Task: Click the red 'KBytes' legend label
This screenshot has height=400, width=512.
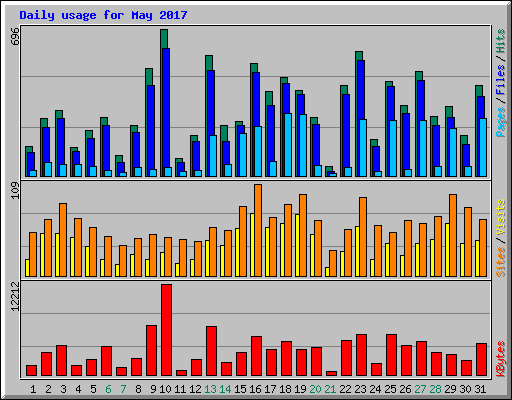Action: click(x=501, y=359)
